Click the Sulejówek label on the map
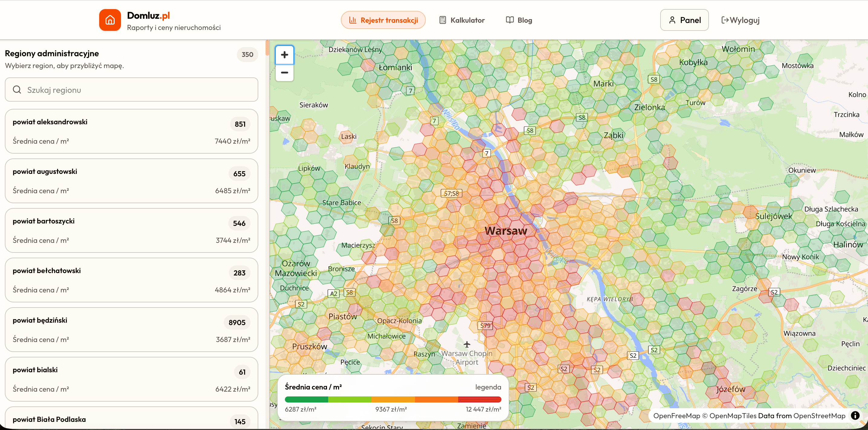This screenshot has width=868, height=430. pyautogui.click(x=774, y=216)
